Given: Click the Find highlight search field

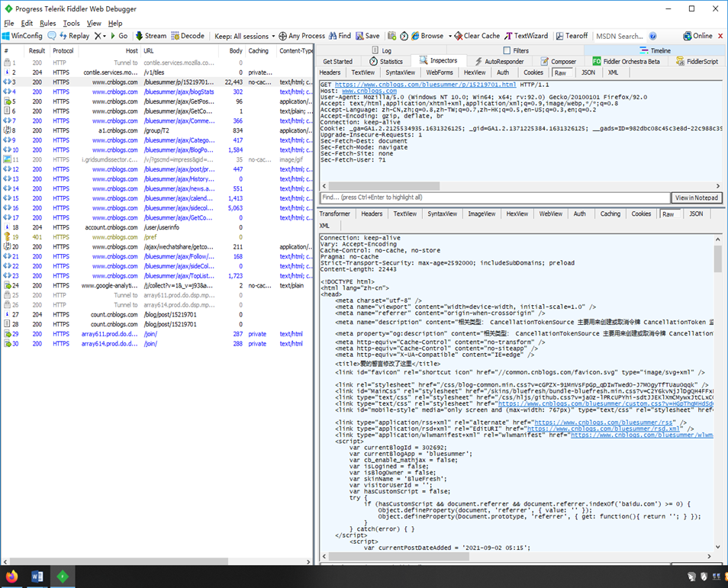Looking at the screenshot, I should click(495, 198).
